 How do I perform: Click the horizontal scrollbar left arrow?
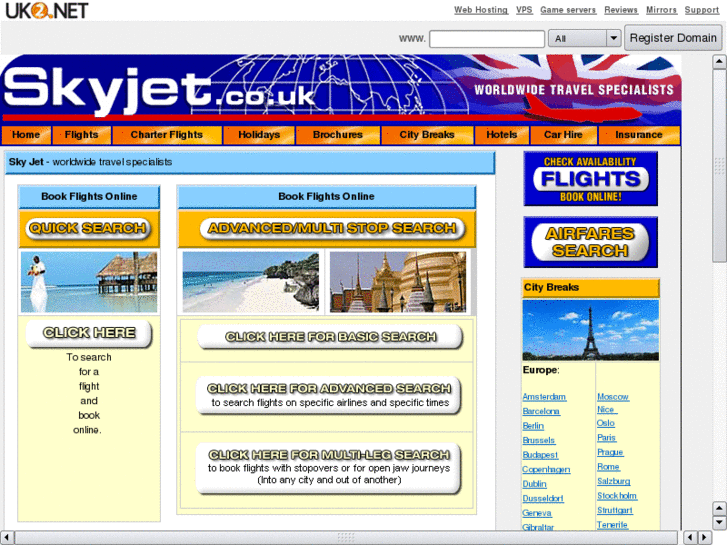tap(7, 538)
